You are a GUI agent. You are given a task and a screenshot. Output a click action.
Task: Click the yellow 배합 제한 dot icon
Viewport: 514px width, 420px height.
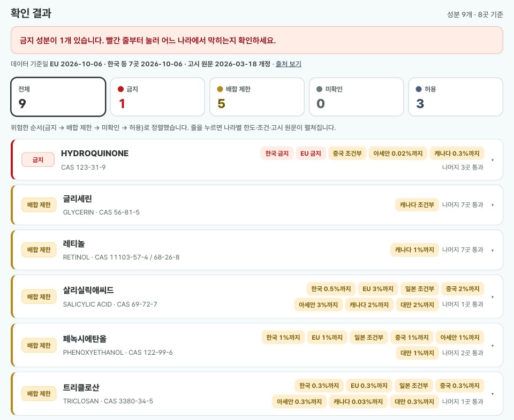tap(220, 89)
